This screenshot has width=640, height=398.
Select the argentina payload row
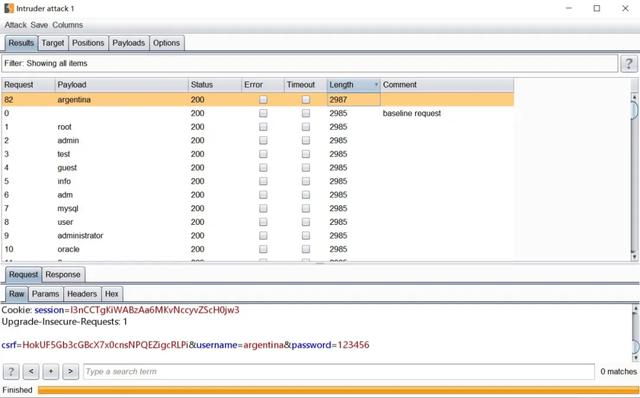tap(258, 100)
